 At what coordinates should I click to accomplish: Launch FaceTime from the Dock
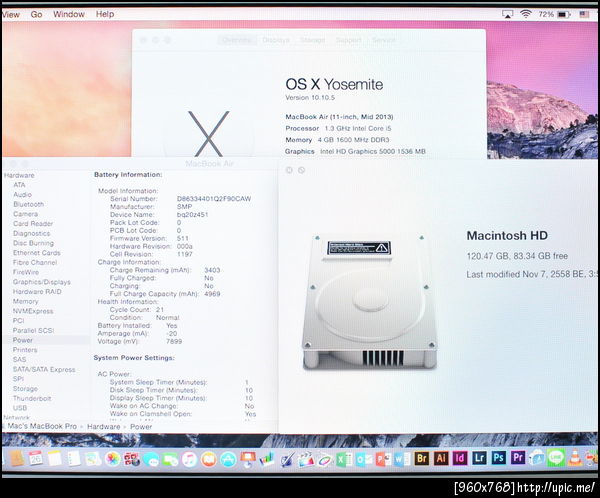[170, 459]
